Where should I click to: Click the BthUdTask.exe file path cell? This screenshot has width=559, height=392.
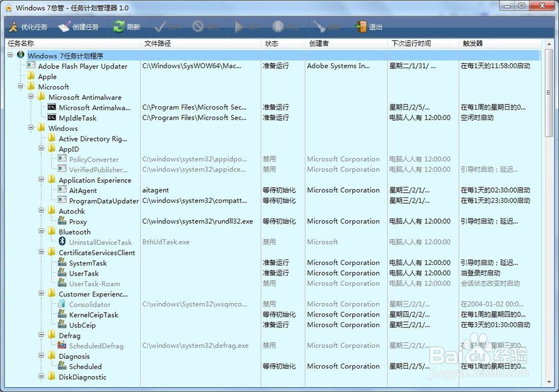(x=166, y=242)
